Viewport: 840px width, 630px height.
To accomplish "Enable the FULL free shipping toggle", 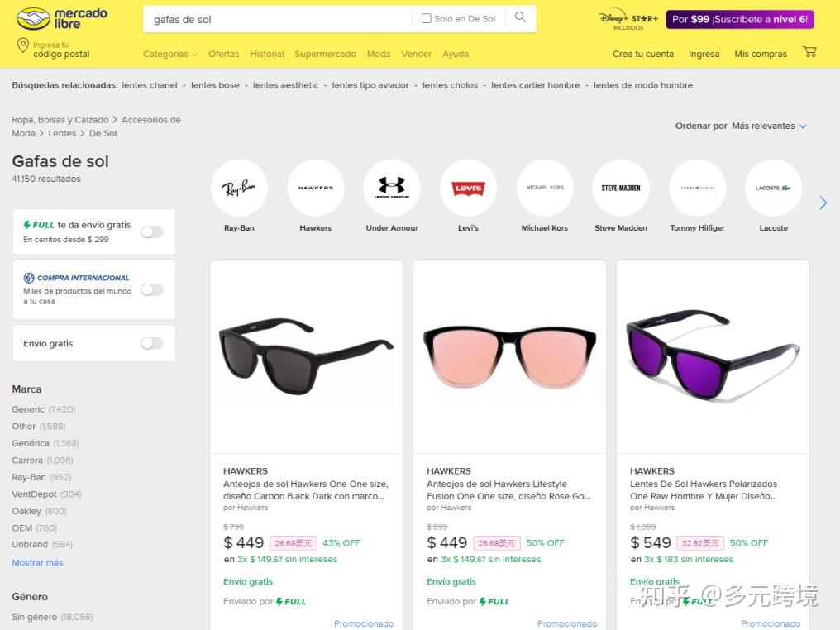I will [151, 232].
